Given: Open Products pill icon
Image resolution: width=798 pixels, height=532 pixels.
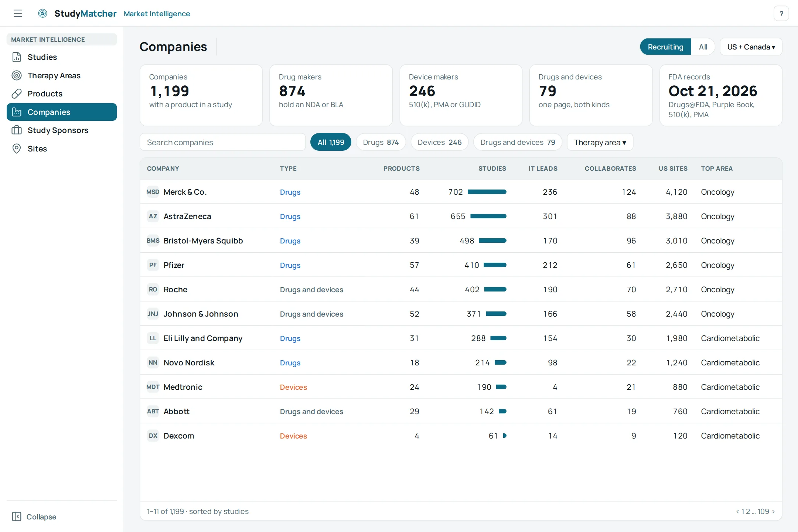Looking at the screenshot, I should 17,93.
